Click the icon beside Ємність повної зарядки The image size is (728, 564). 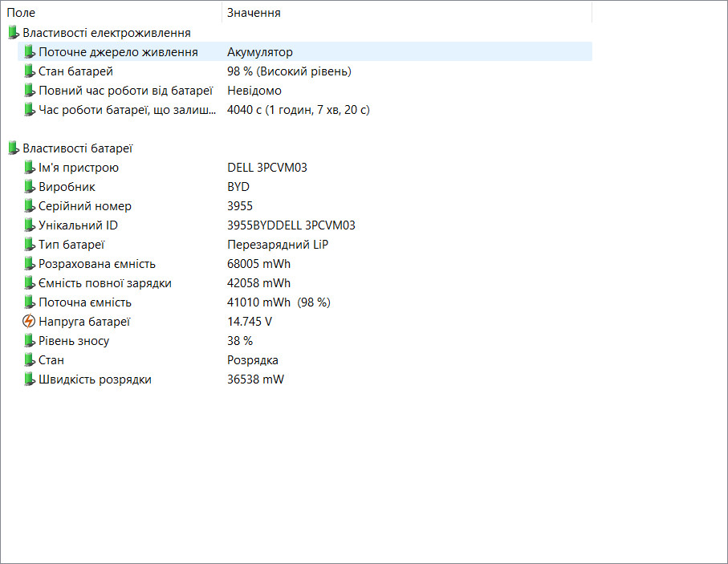click(29, 282)
